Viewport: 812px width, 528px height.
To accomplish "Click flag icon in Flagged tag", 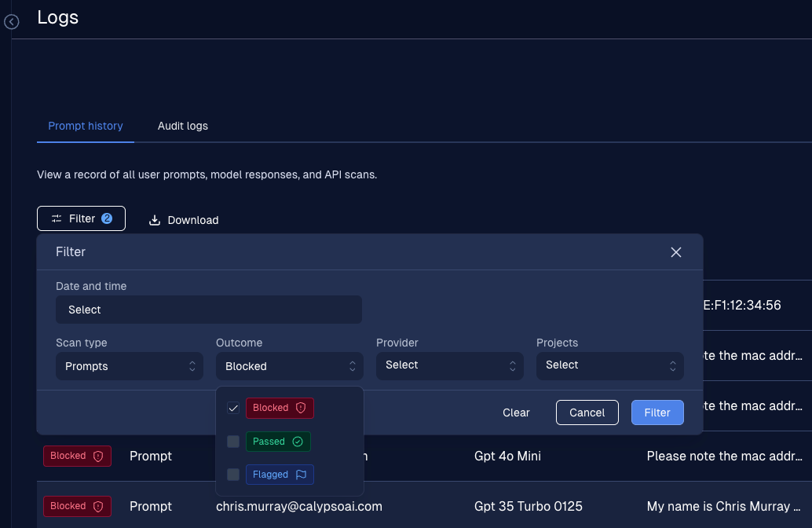I will click(x=301, y=475).
